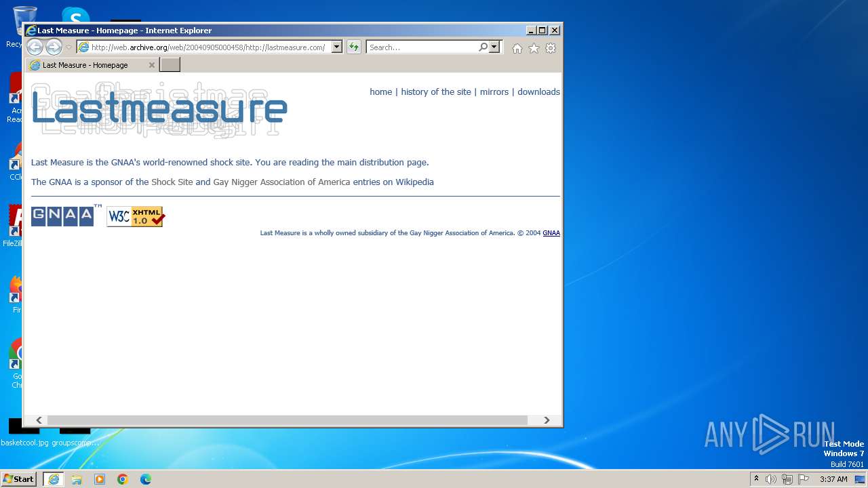The width and height of the screenshot is (868, 488).
Task: Launch Windows Media Player from the taskbar
Action: click(100, 479)
